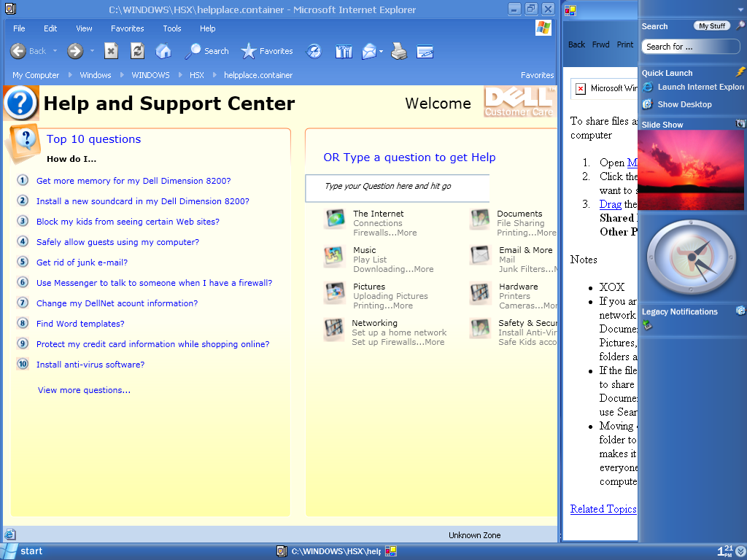Open the Forward button history dropdown arrow
This screenshot has height=560, width=747.
[92, 50]
